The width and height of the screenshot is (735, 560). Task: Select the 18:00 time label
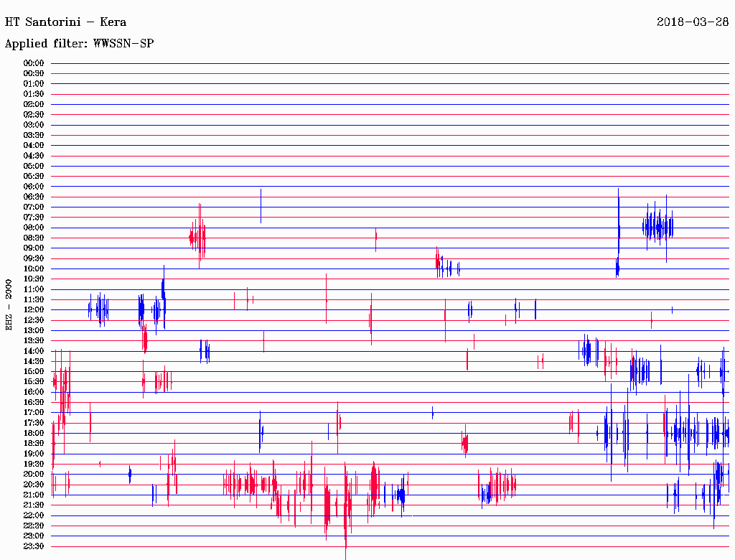[x=34, y=433]
